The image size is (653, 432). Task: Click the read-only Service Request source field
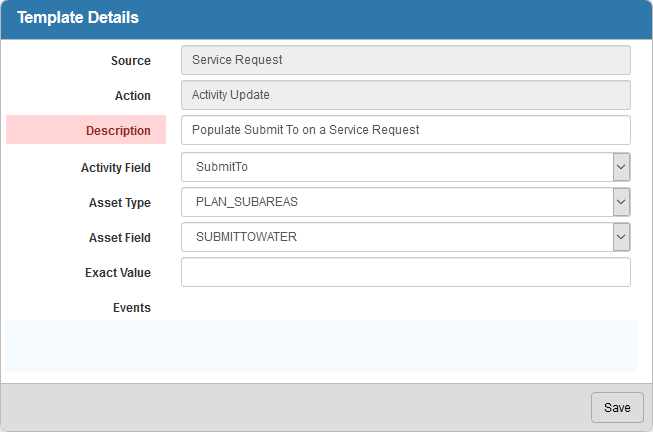tap(406, 60)
